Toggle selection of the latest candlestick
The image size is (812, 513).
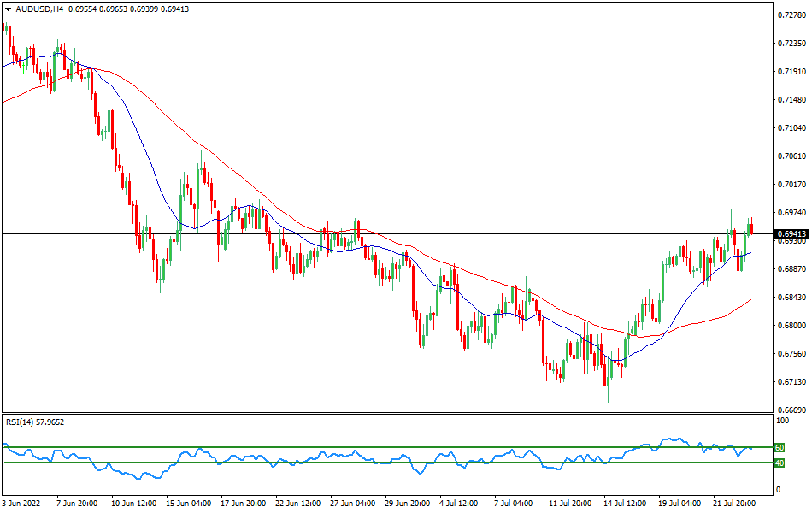753,227
